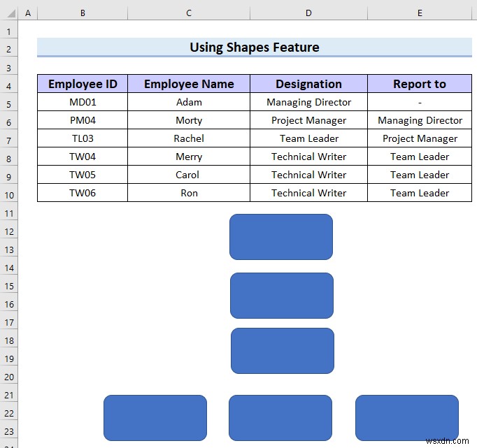Viewport: 477px width, 448px height.
Task: Click the 'Employee Name' header cell
Action: [189, 84]
